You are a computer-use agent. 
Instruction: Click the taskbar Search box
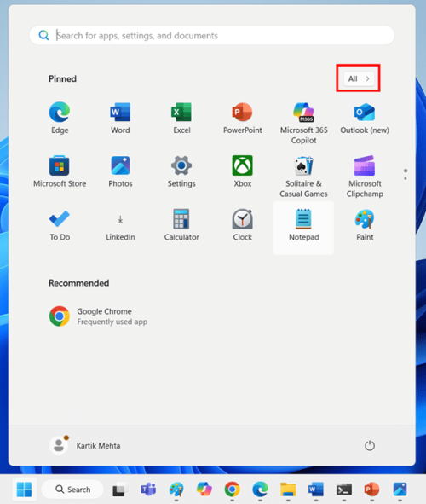click(x=72, y=490)
